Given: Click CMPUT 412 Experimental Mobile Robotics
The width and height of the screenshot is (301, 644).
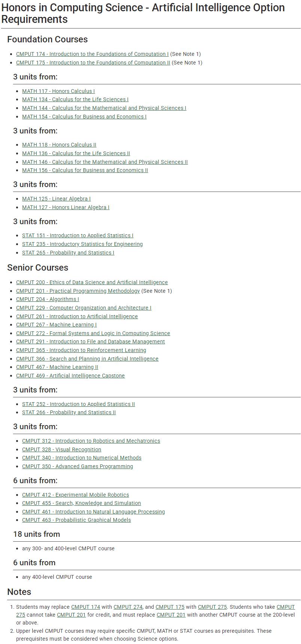Looking at the screenshot, I should click(x=75, y=495).
